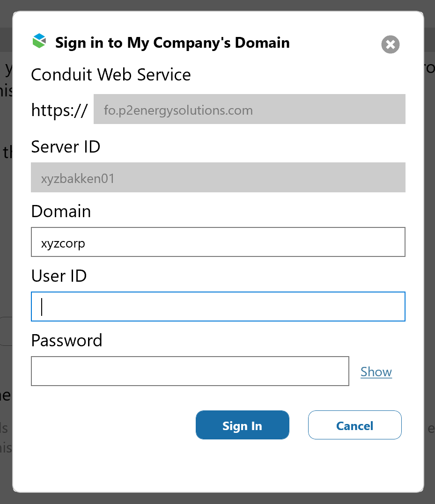Focus the User ID text box
Image resolution: width=435 pixels, height=504 pixels.
tap(218, 307)
